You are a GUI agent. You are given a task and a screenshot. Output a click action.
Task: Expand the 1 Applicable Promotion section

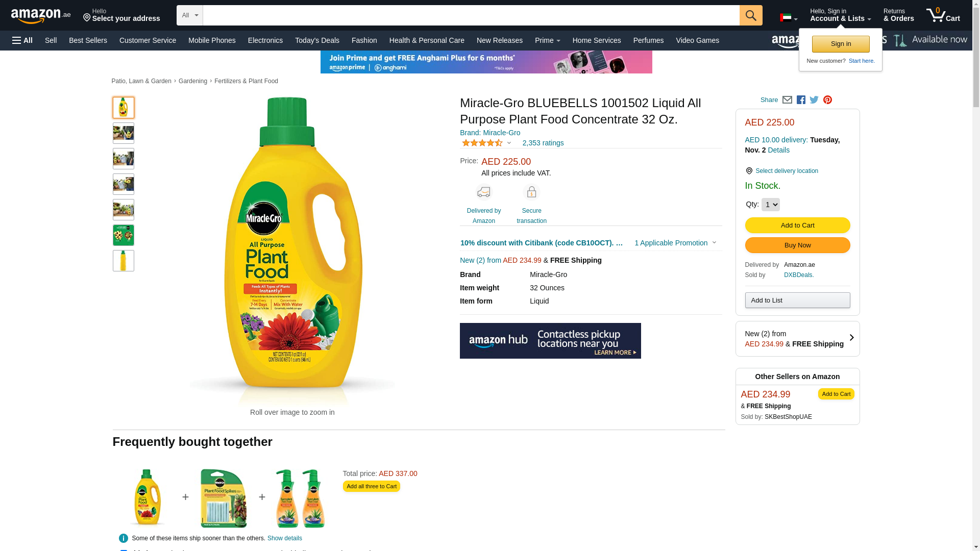point(675,243)
